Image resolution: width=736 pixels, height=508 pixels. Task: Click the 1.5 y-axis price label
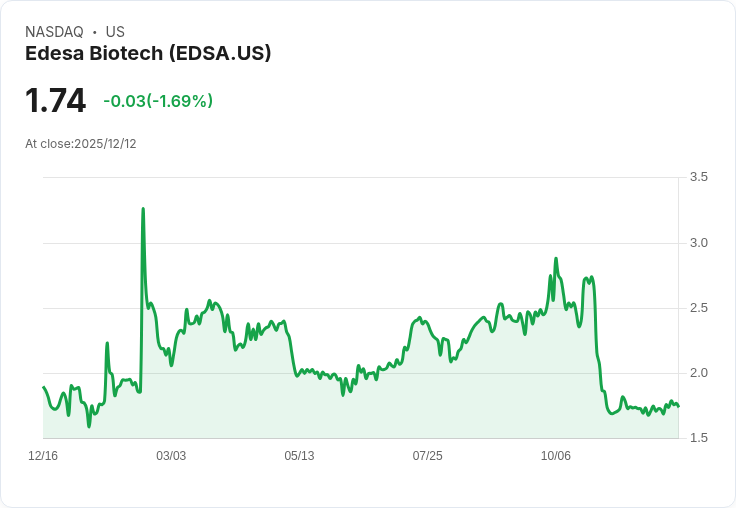tap(699, 438)
